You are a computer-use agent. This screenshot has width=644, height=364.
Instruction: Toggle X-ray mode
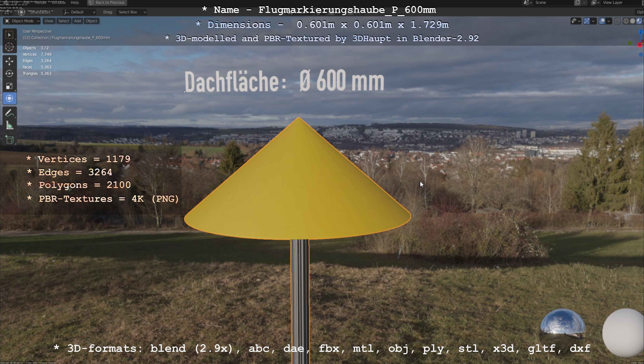(x=617, y=21)
